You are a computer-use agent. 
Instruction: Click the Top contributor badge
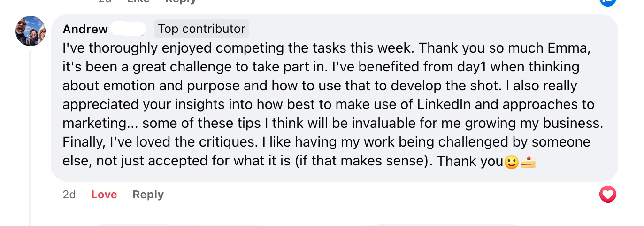point(201,29)
